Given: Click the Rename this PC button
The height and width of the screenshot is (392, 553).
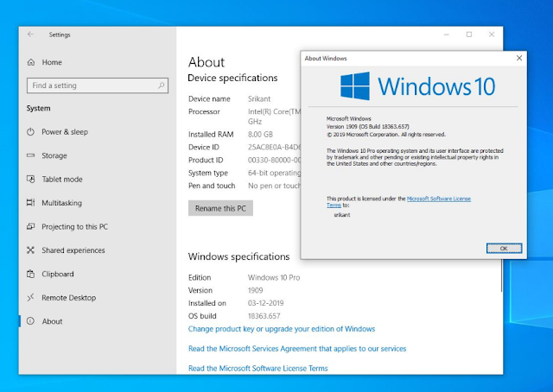Looking at the screenshot, I should tap(220, 208).
